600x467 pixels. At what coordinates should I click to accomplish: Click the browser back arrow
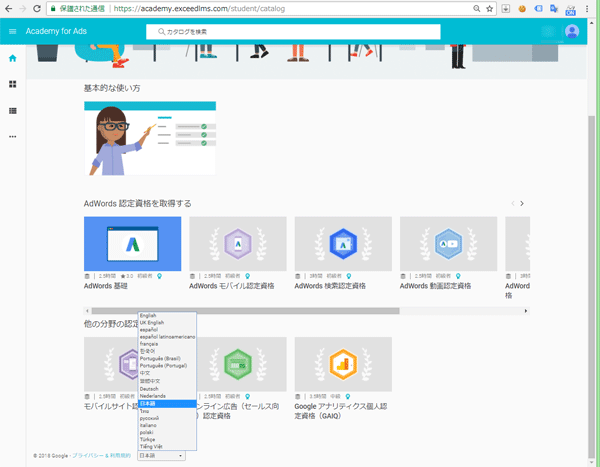8,8
